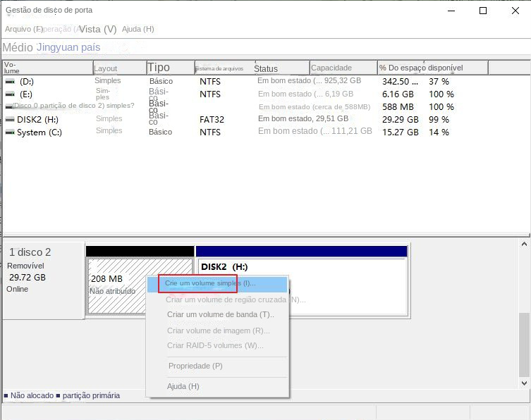Image resolution: width=531 pixels, height=420 pixels.
Task: Click the Disco 0 partição row icon
Action: click(8, 106)
